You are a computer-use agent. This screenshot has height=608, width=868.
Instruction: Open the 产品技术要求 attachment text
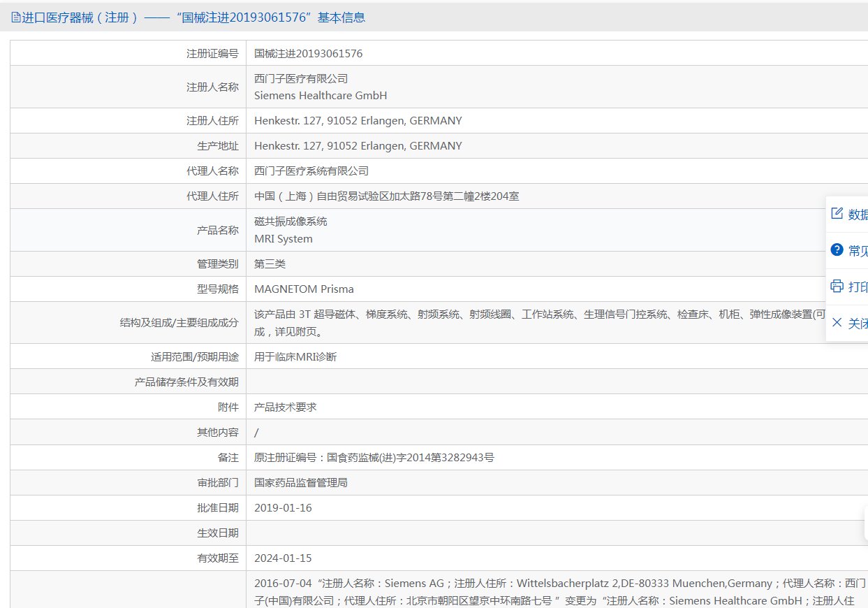point(286,407)
